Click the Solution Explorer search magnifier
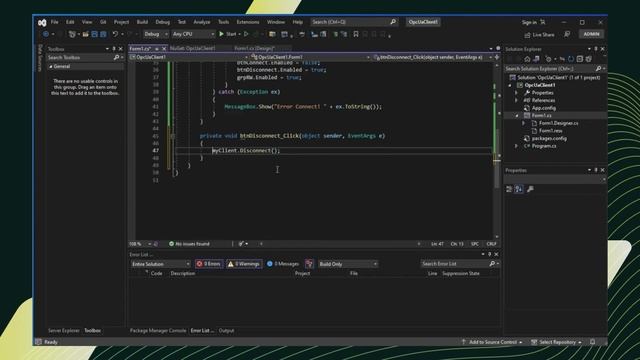The height and width of the screenshot is (360, 640). (598, 69)
